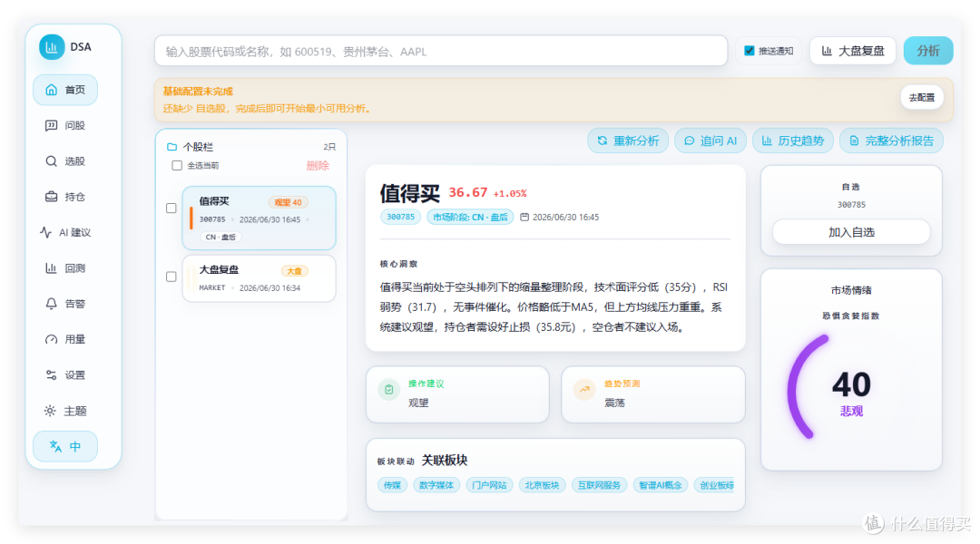Screen dimensions: 980x544
Task: Click the 智谱AI概念 sector tag
Action: click(x=661, y=485)
